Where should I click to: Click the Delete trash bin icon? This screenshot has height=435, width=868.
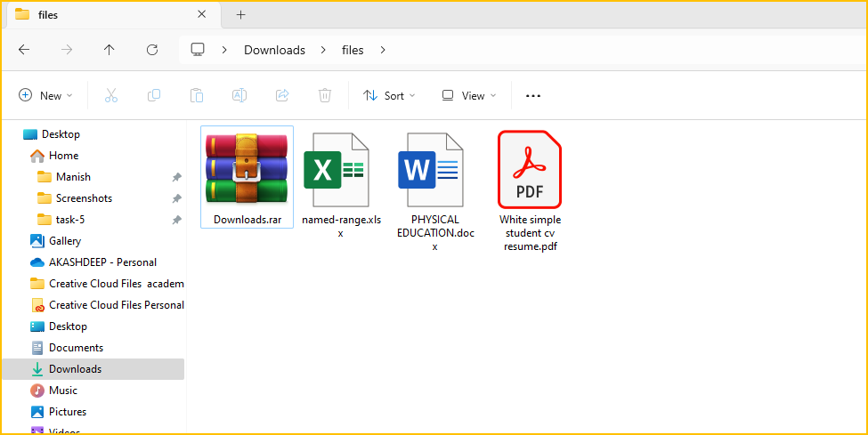tap(325, 95)
